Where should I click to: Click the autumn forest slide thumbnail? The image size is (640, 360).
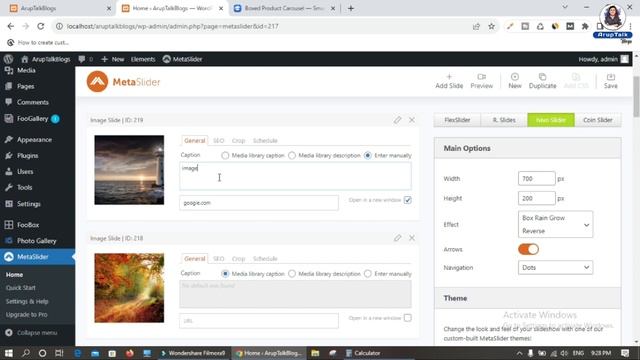click(129, 288)
